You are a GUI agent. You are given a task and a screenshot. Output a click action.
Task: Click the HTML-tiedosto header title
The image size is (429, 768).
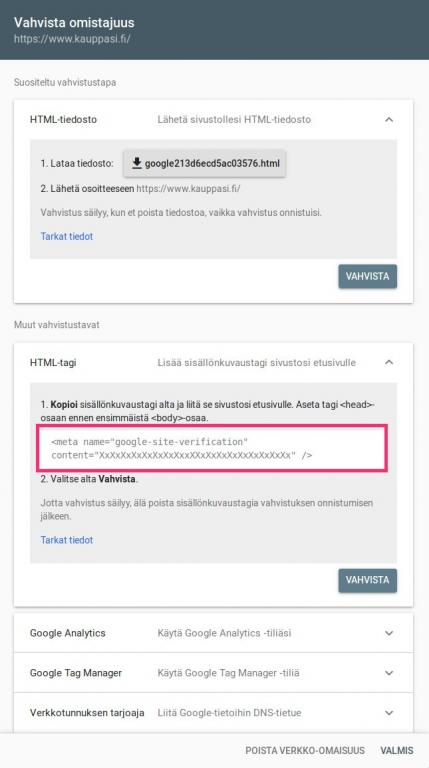point(63,120)
